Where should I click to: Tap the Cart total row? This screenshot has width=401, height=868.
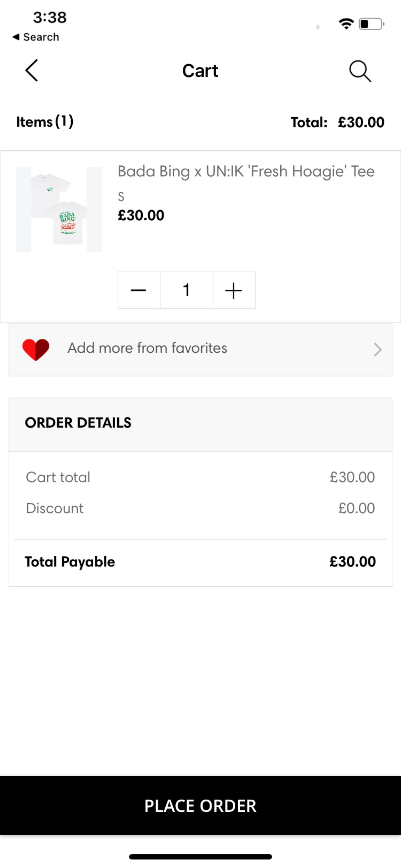click(200, 477)
